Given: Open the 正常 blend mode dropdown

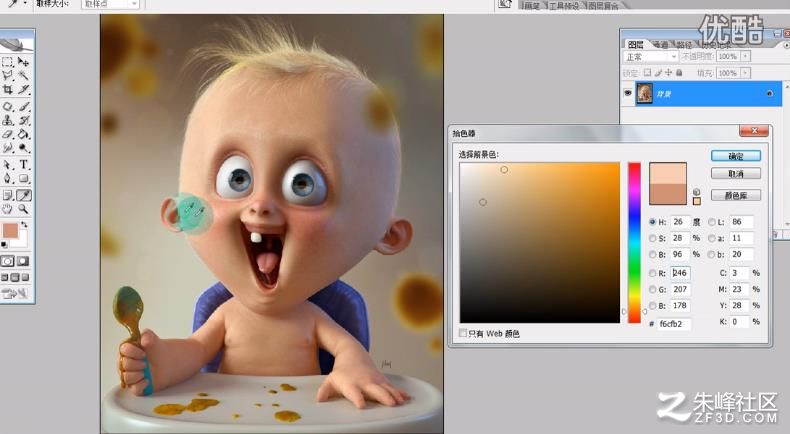Looking at the screenshot, I should tap(651, 56).
